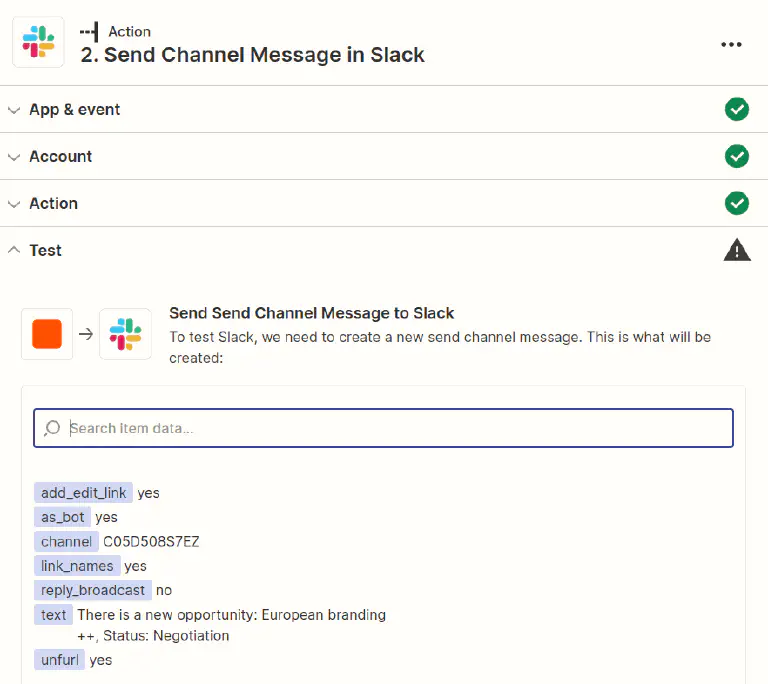Click the step title Send Channel Message in Slack
Viewport: 768px width, 684px height.
(252, 55)
